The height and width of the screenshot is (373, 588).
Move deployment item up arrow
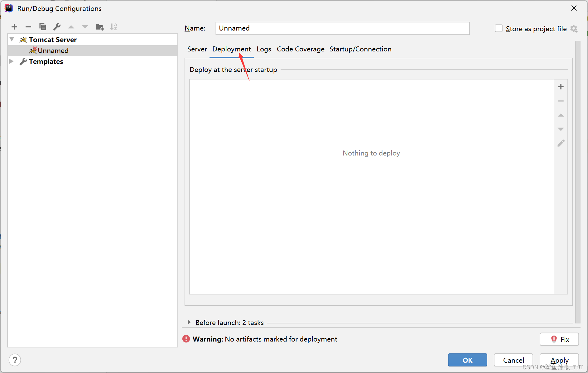coord(561,115)
